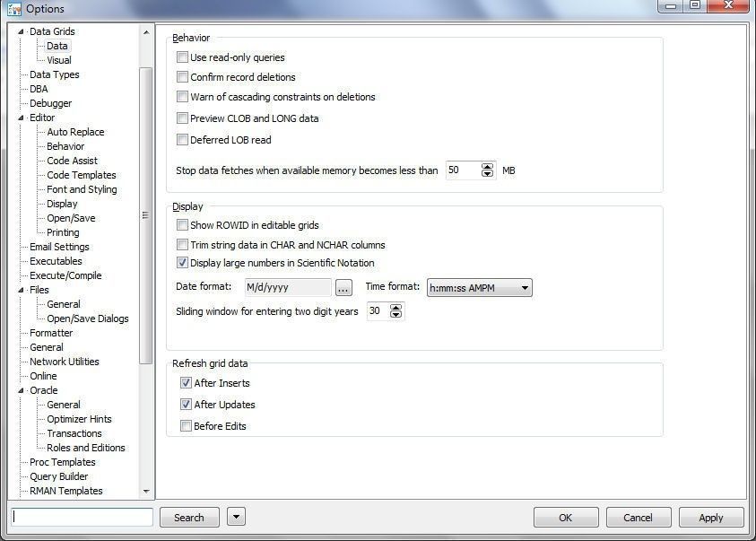Open Query Builder options page

click(59, 477)
